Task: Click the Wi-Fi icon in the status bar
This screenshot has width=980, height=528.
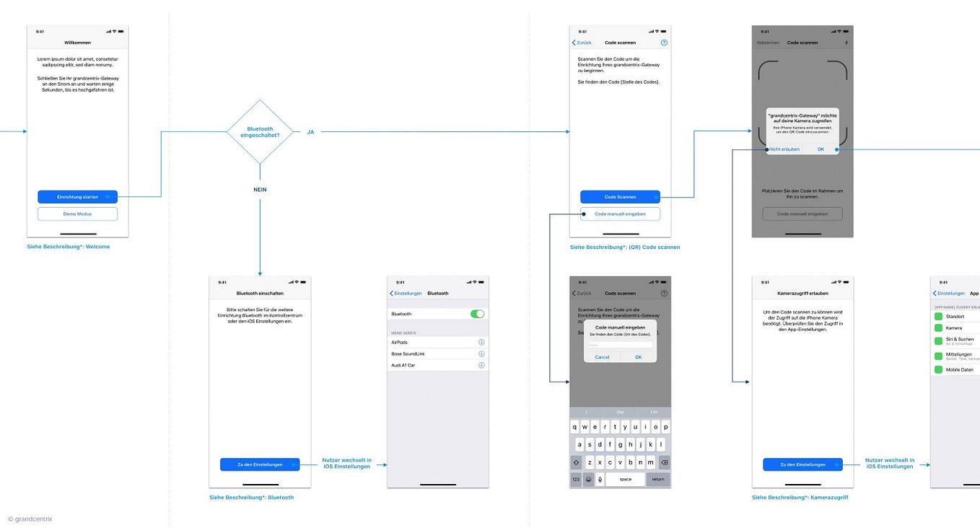Action: (115, 31)
